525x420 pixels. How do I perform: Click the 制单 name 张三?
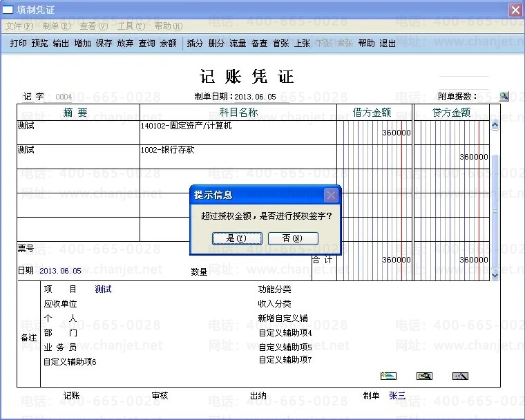(397, 396)
